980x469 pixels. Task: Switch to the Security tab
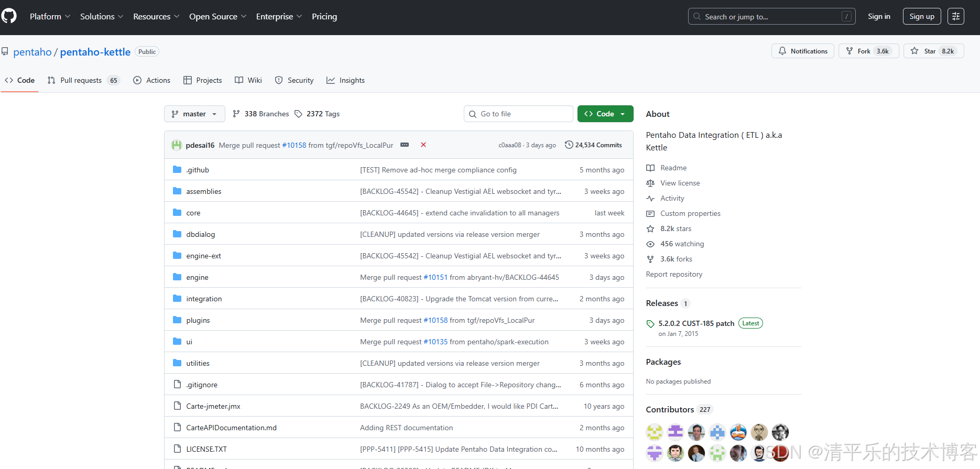294,80
